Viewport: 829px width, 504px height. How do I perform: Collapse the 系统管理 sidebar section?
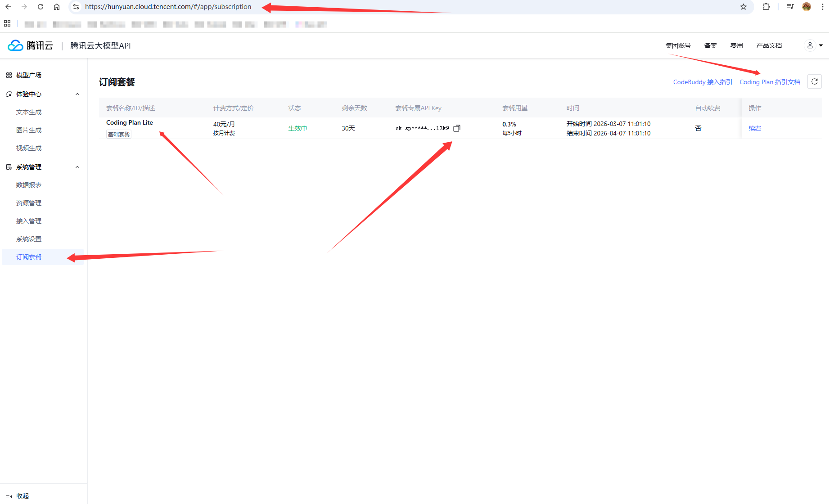[x=77, y=167]
